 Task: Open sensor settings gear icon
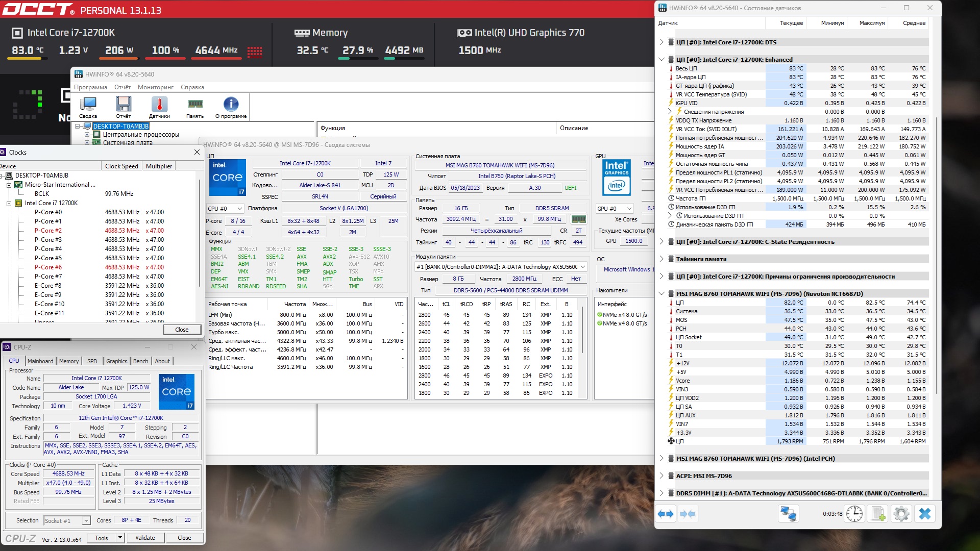point(901,514)
